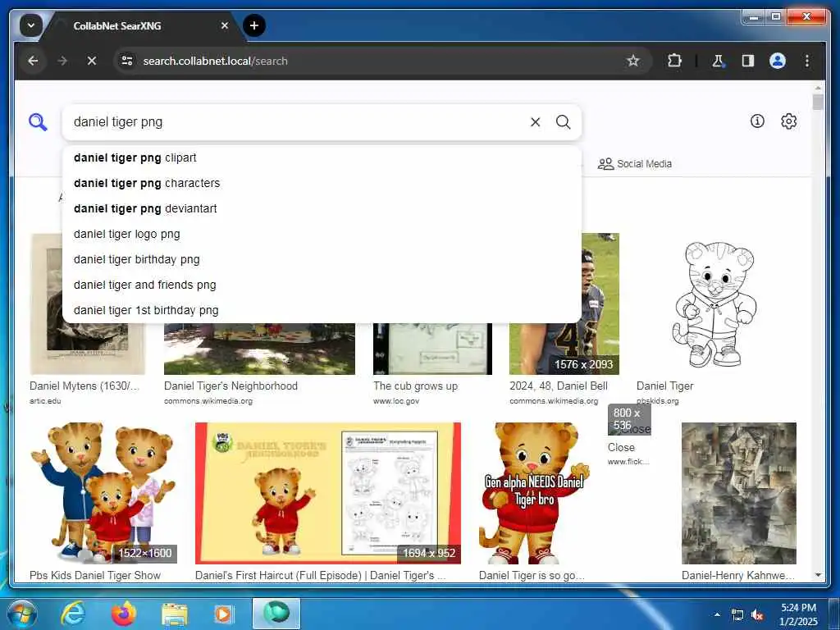Open a new browser tab
The image size is (840, 630).
(254, 25)
